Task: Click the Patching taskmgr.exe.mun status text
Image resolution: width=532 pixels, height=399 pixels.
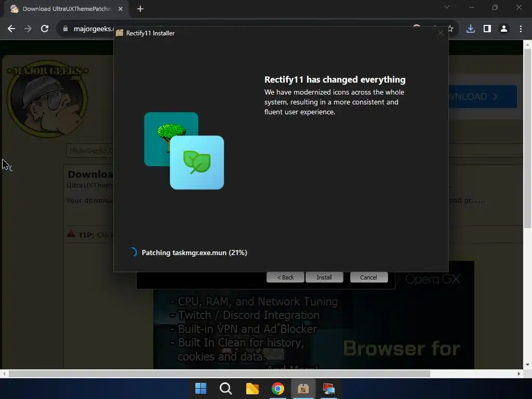Action: pos(194,253)
